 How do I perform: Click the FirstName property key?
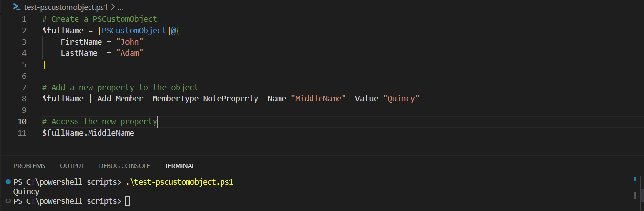[x=81, y=42]
